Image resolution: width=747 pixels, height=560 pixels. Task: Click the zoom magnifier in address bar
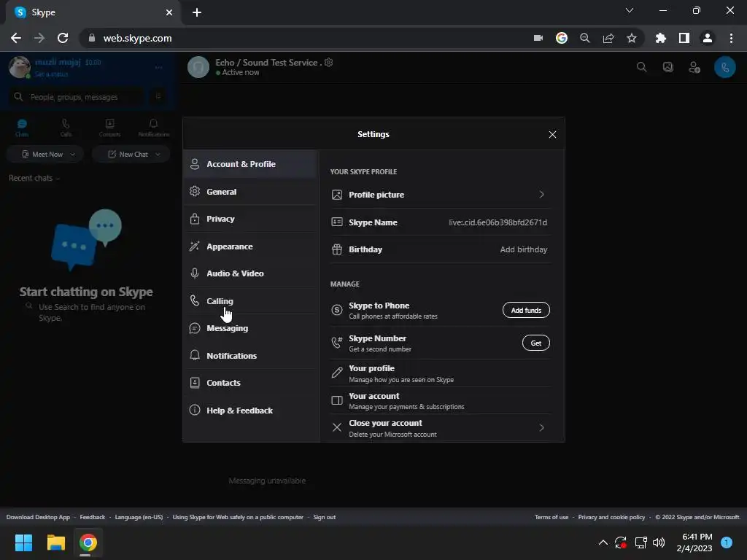click(x=584, y=38)
